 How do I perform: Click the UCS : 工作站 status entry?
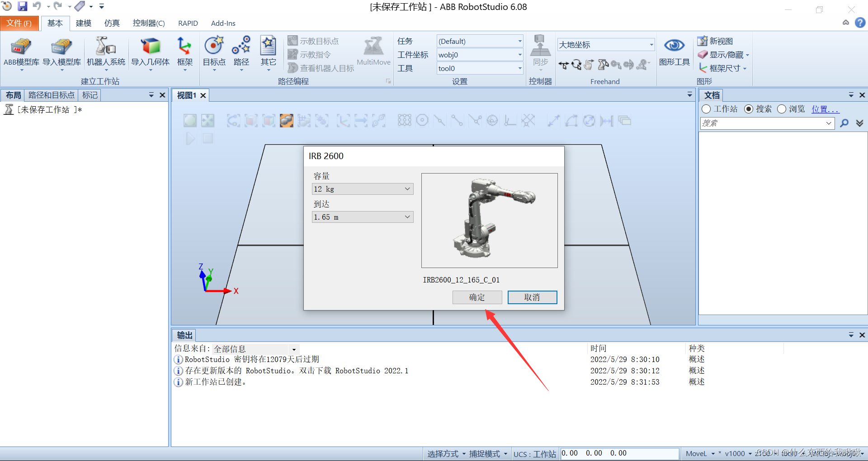coord(534,454)
